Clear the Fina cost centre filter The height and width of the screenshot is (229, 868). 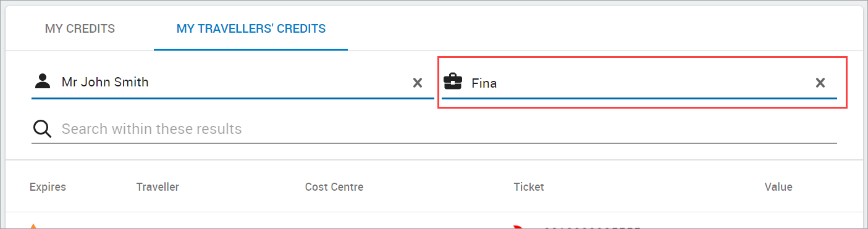point(820,83)
